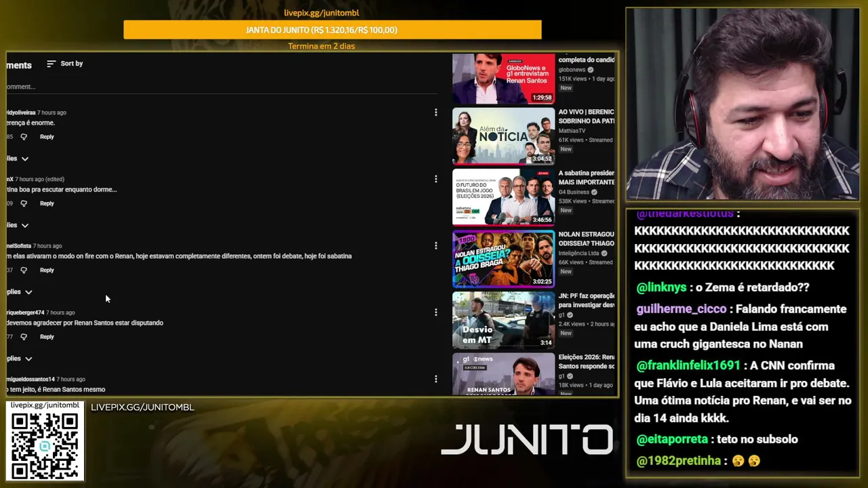This screenshot has width=868, height=488.
Task: Click the '1:29:58' duration label
Action: tap(542, 98)
